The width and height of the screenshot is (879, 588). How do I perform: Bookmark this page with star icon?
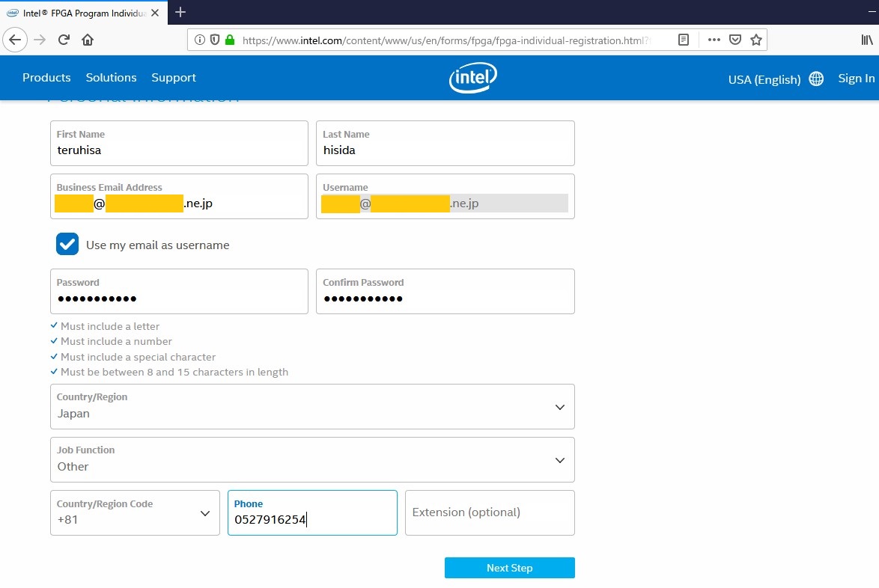756,40
